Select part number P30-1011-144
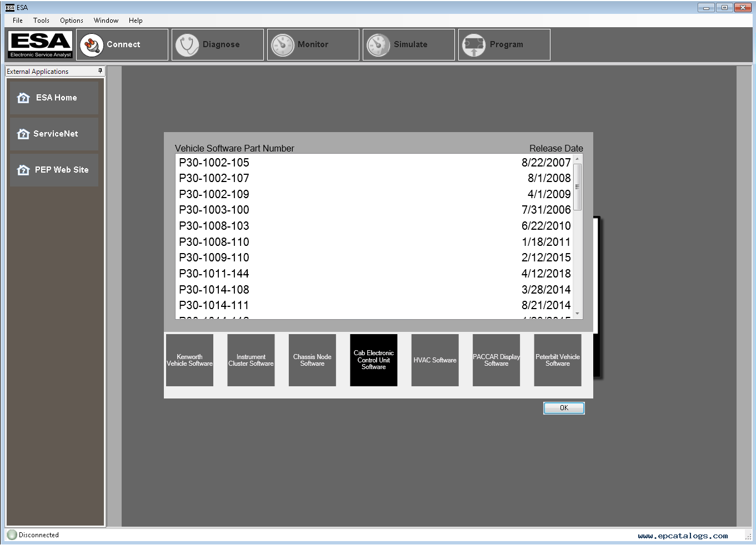This screenshot has width=756, height=545. [x=214, y=274]
